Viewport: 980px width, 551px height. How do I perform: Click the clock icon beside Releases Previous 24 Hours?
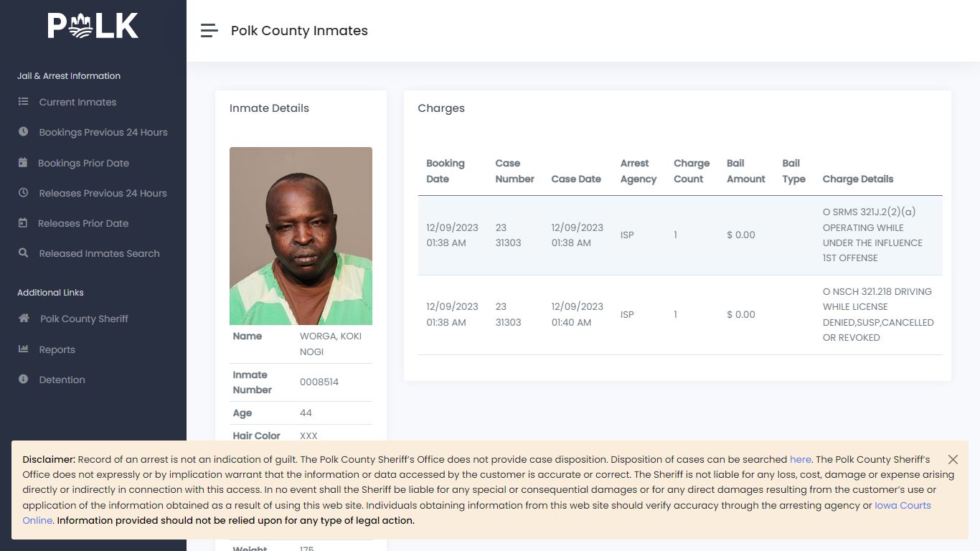24,193
